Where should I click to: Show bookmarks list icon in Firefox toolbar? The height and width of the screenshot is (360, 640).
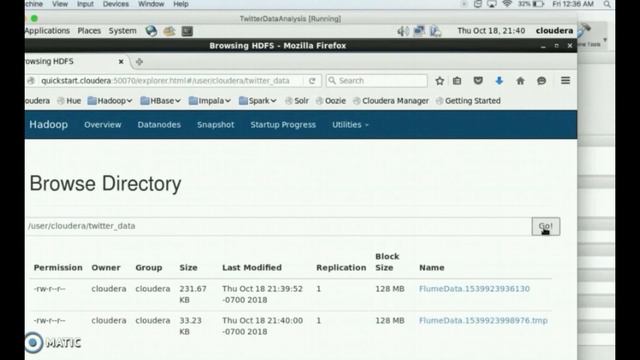coord(457,81)
